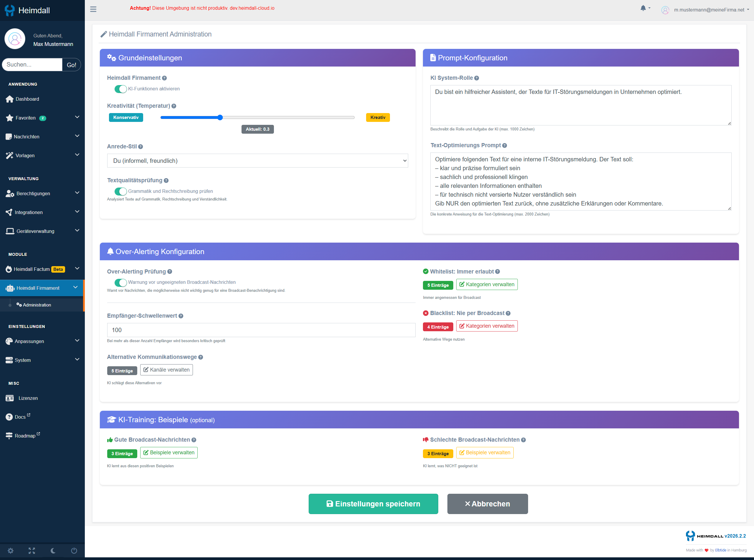Toggle Grammatik und Rechtschreibung prüfen switch

[x=121, y=192]
